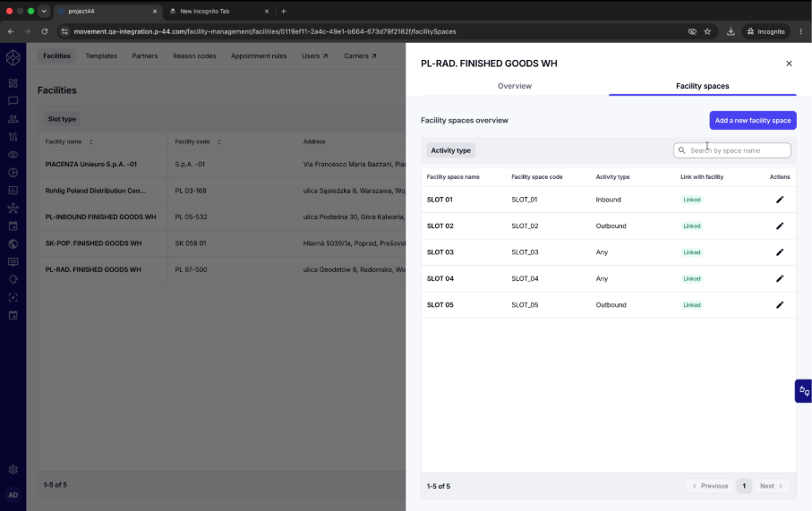Bookmark page with star icon
Image resolution: width=812 pixels, height=511 pixels.
[707, 31]
